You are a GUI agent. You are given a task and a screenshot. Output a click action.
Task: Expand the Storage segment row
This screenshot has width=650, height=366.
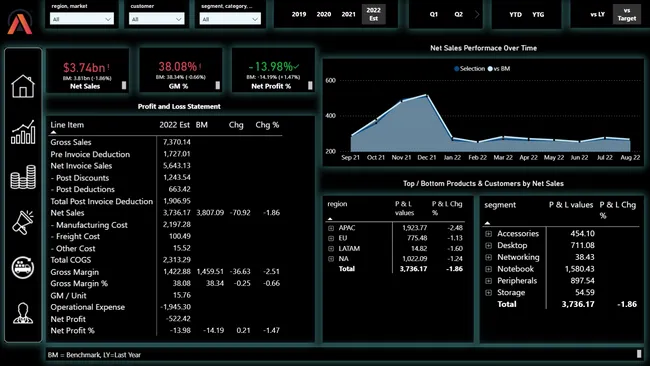tap(488, 293)
